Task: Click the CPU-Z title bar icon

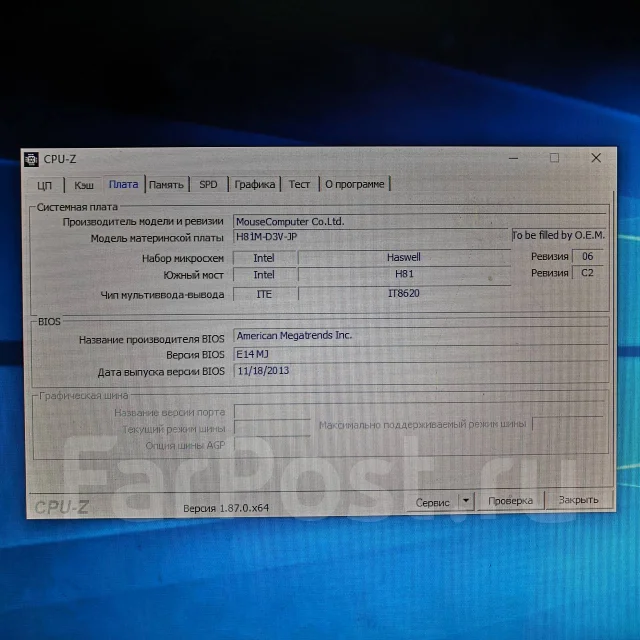Action: 31,159
